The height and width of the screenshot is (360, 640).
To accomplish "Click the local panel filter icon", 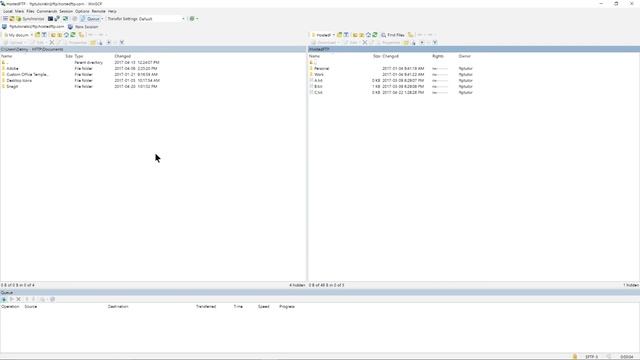I will click(44, 35).
